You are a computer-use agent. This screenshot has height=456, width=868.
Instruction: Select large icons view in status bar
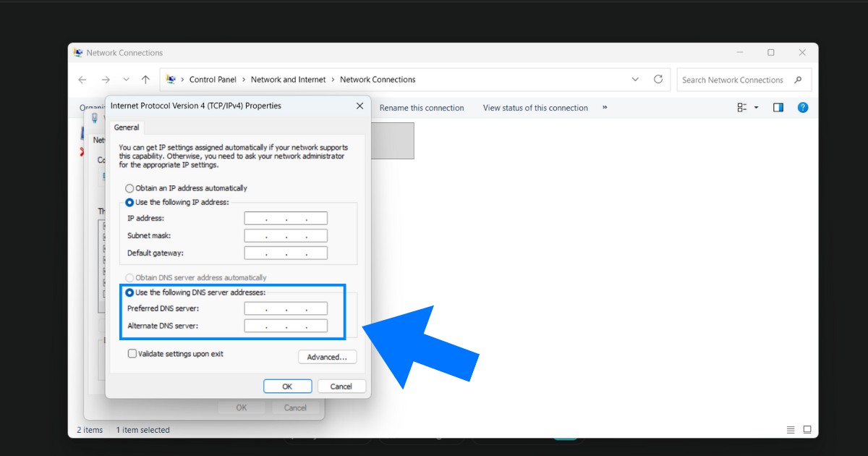807,428
